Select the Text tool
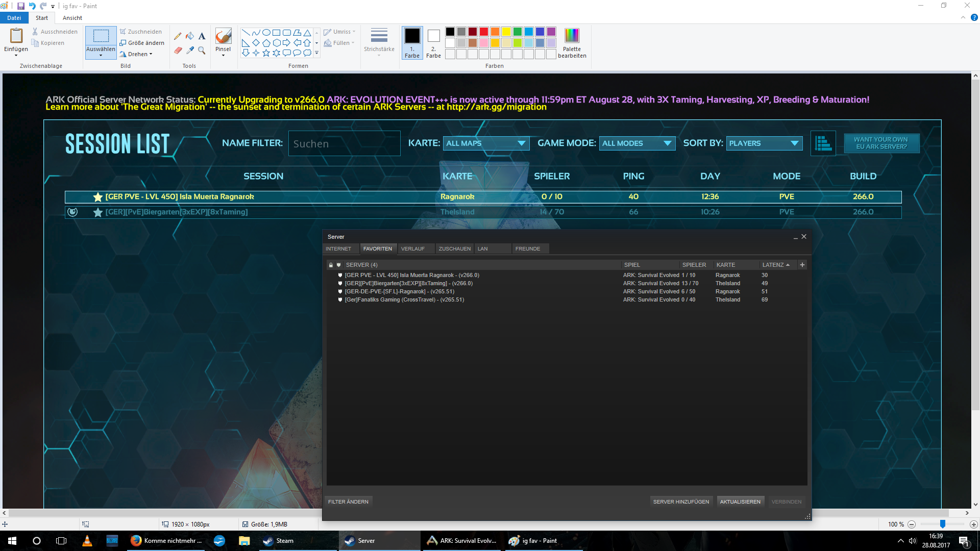980x551 pixels. [202, 36]
